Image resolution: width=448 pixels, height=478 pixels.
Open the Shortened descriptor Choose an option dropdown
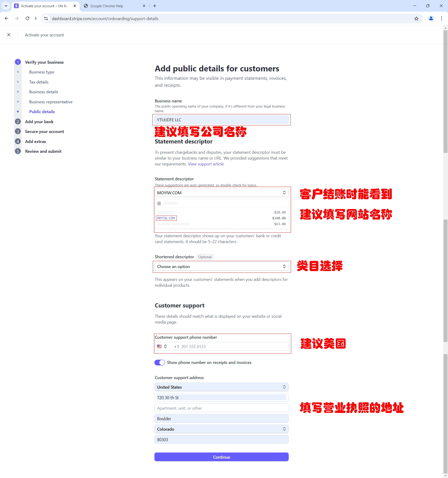click(221, 266)
